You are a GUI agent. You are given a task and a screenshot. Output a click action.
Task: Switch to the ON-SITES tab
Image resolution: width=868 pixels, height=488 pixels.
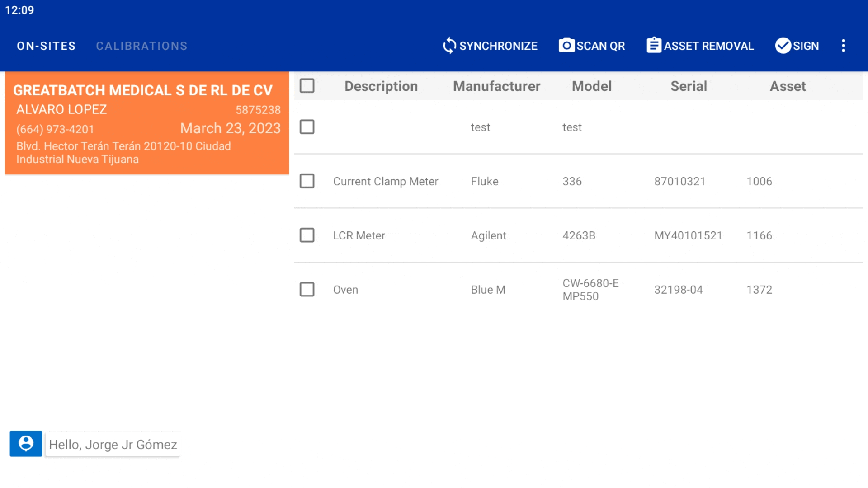coord(46,46)
